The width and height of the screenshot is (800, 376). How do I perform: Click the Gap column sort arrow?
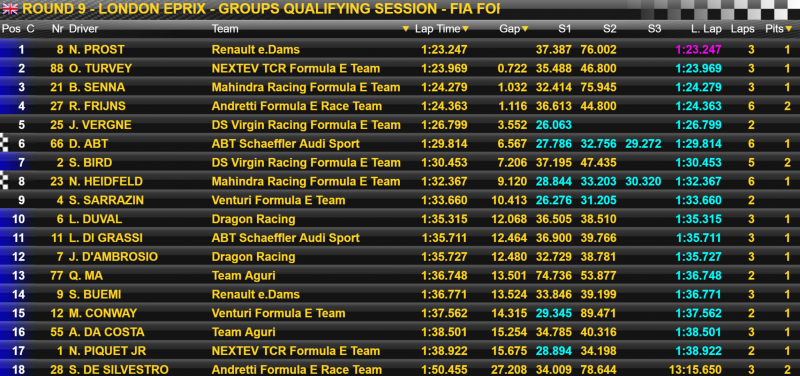pyautogui.click(x=525, y=29)
